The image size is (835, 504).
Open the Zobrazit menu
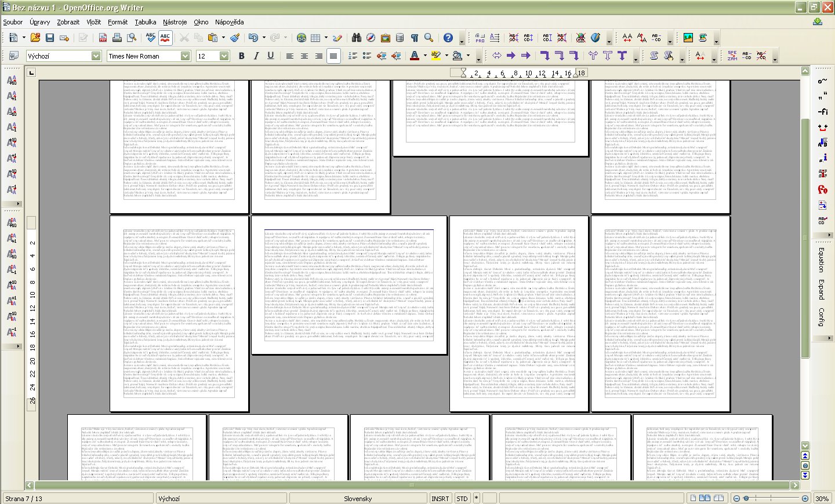[68, 22]
